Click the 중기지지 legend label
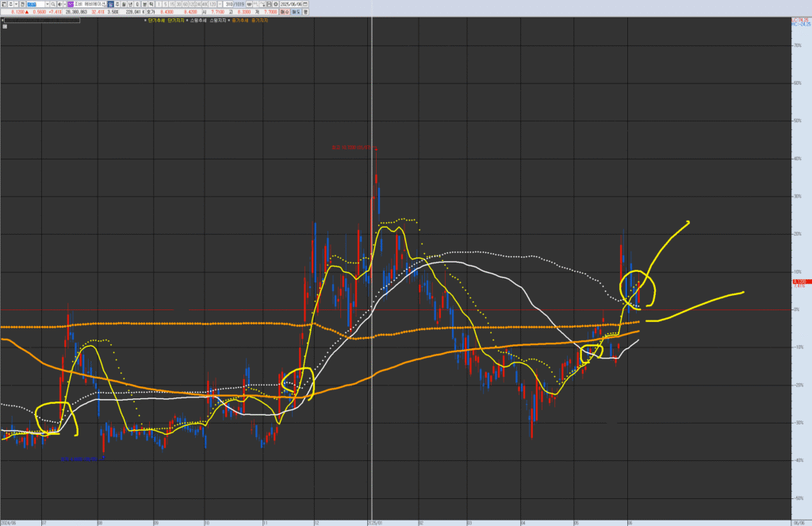This screenshot has width=812, height=526. coord(259,21)
